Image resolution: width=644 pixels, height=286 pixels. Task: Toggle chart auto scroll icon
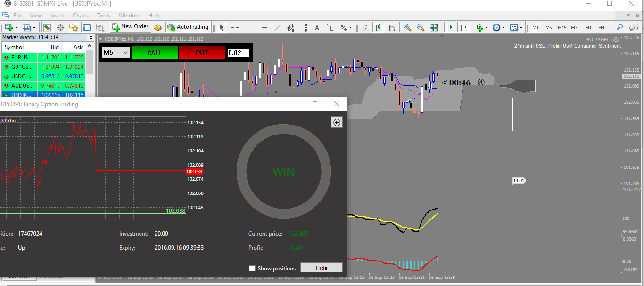tap(450, 27)
